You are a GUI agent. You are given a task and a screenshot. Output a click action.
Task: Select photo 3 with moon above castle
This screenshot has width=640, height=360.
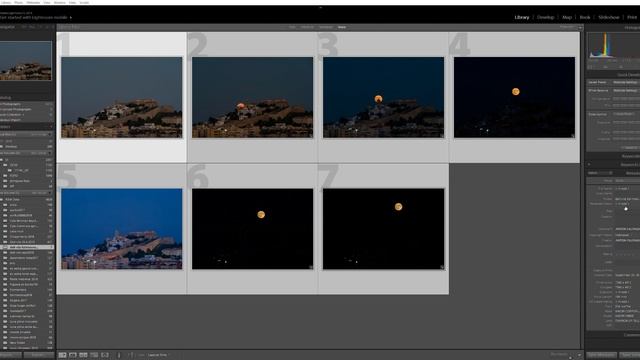click(383, 97)
